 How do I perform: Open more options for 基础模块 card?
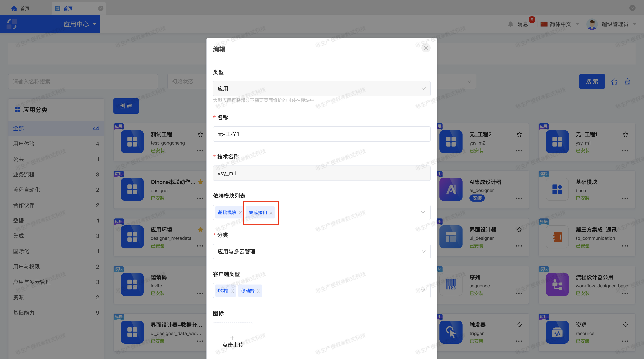[625, 198]
